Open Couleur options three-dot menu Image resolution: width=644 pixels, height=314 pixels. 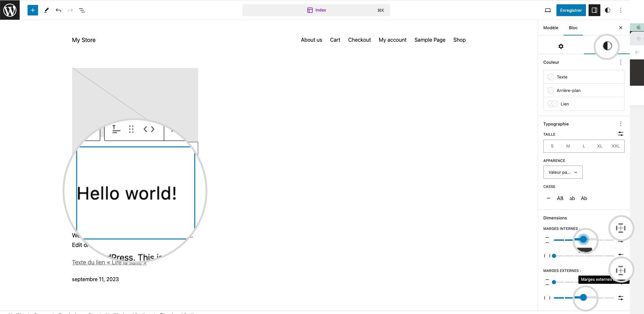pos(620,62)
